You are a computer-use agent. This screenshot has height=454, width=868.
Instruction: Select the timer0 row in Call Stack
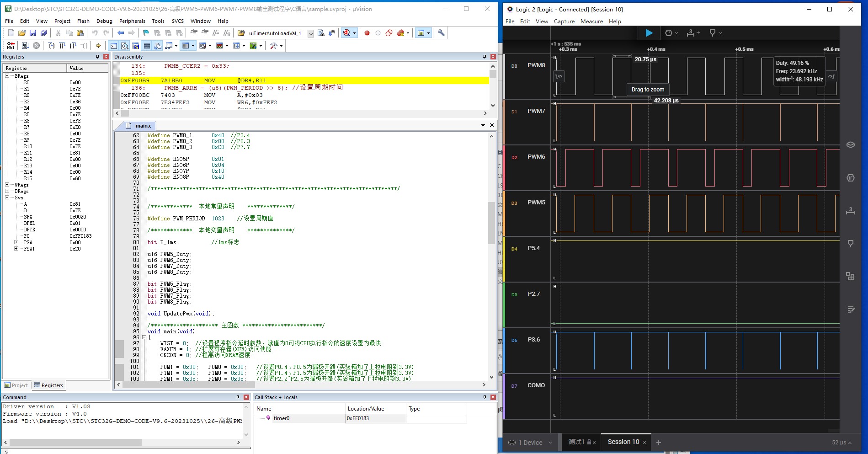(x=360, y=418)
